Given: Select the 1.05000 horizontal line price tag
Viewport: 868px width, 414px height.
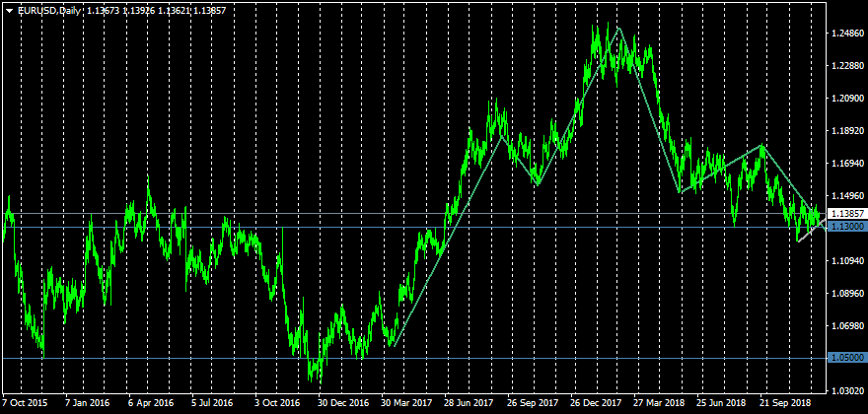Looking at the screenshot, I should [x=846, y=358].
